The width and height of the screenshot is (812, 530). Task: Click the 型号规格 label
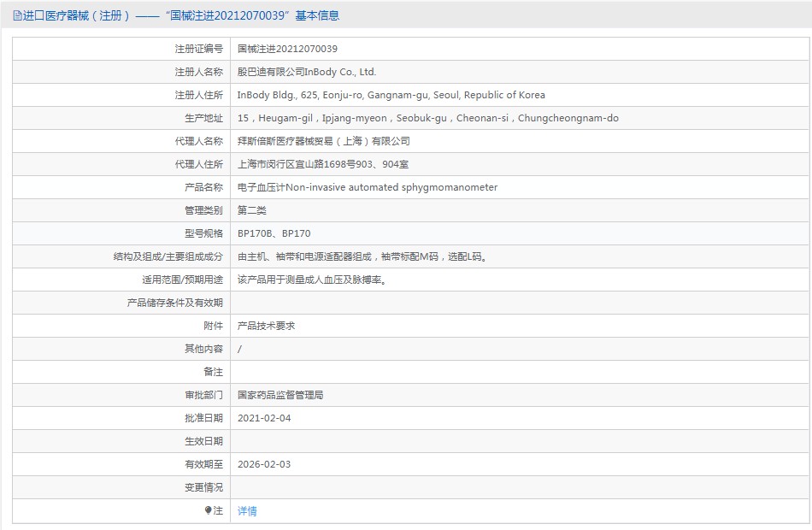204,233
